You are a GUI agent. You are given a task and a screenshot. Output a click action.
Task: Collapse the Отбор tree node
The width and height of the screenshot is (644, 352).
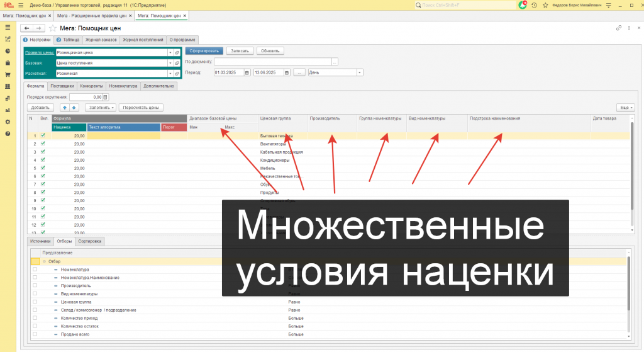point(45,261)
